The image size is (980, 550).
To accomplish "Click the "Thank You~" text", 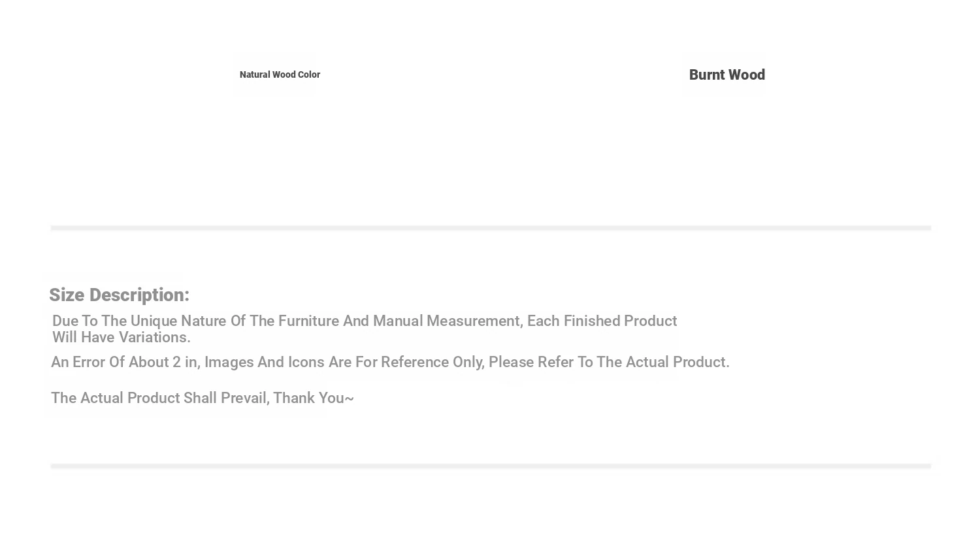I will point(314,398).
